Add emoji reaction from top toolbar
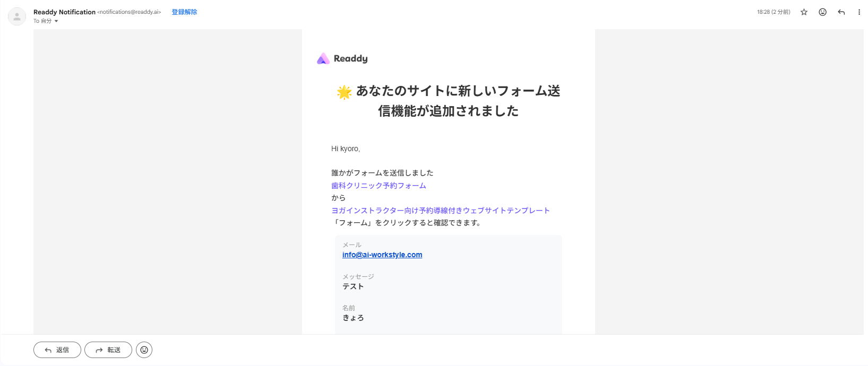The height and width of the screenshot is (366, 868). tap(822, 12)
